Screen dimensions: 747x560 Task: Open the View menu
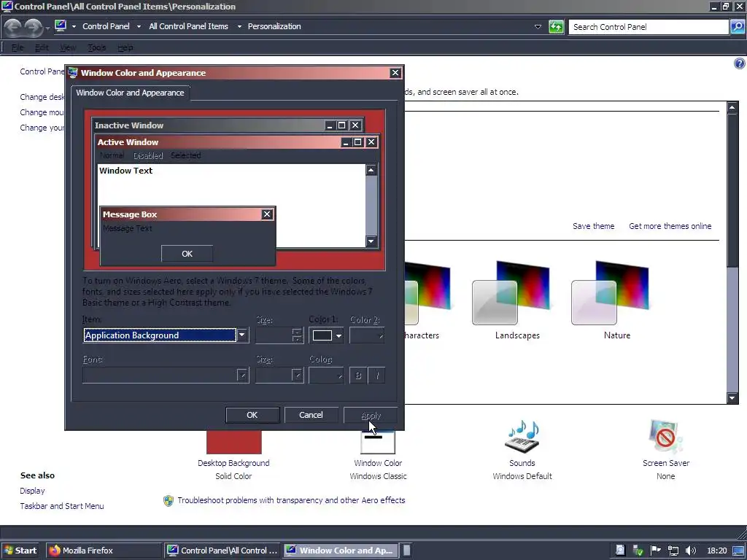(x=68, y=47)
